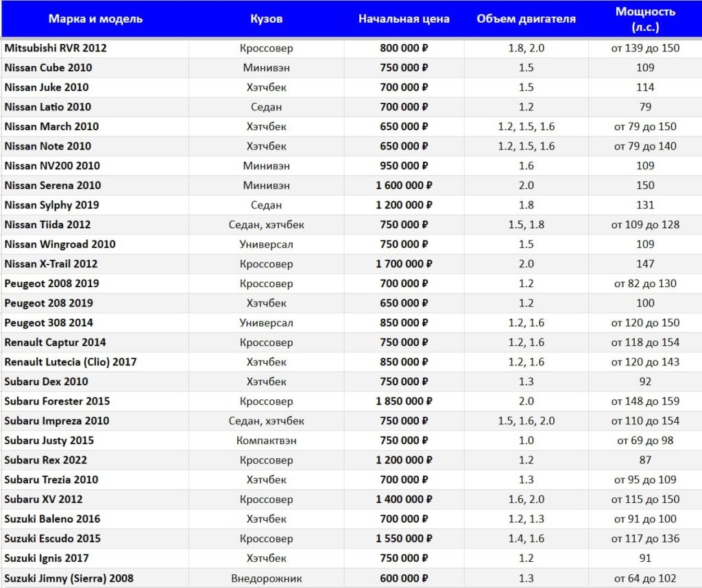The image size is (702, 588).
Task: Click the 'Кузов' column header
Action: point(267,19)
